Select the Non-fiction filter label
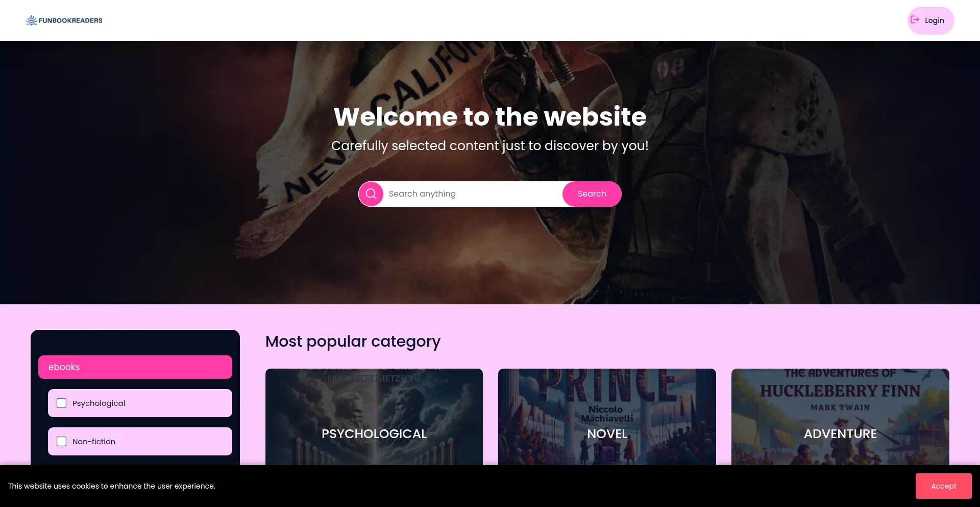 94,442
